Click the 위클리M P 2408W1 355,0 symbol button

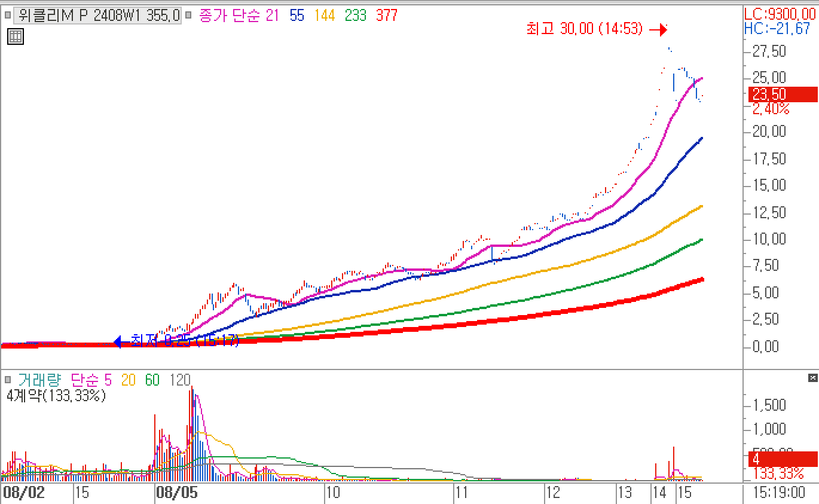pyautogui.click(x=97, y=16)
